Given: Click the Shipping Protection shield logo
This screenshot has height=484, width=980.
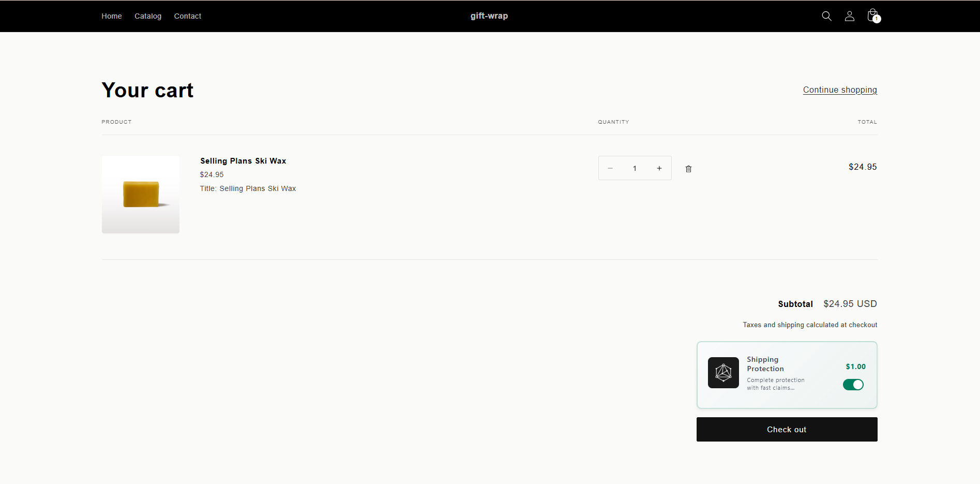Looking at the screenshot, I should click(x=723, y=373).
